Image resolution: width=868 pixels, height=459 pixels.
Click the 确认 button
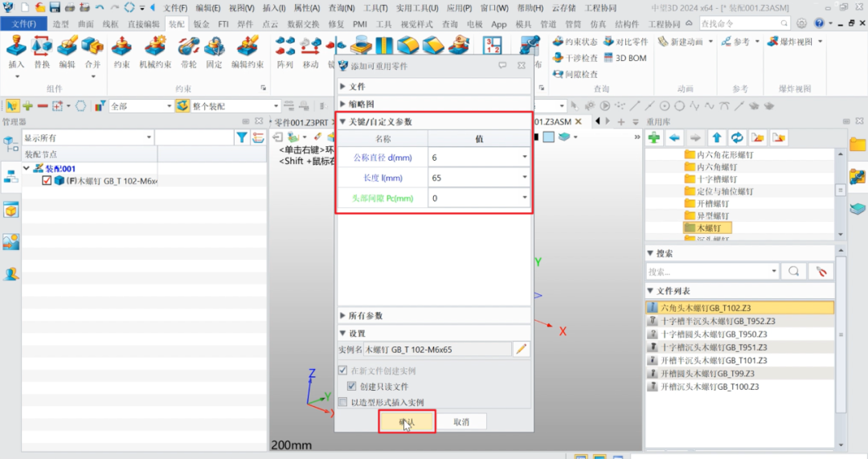click(407, 421)
